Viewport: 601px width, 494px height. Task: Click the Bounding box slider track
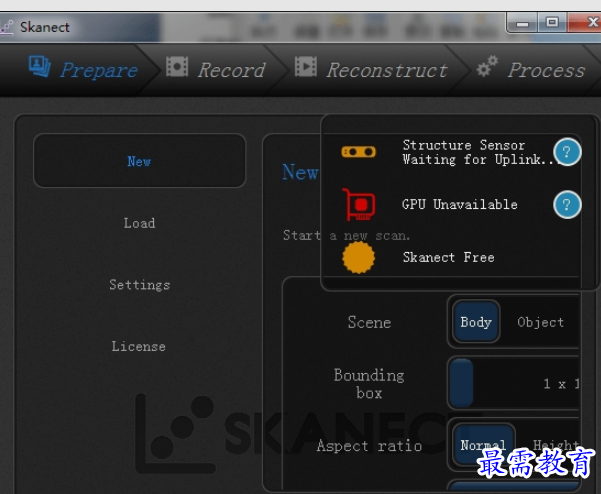(514, 383)
